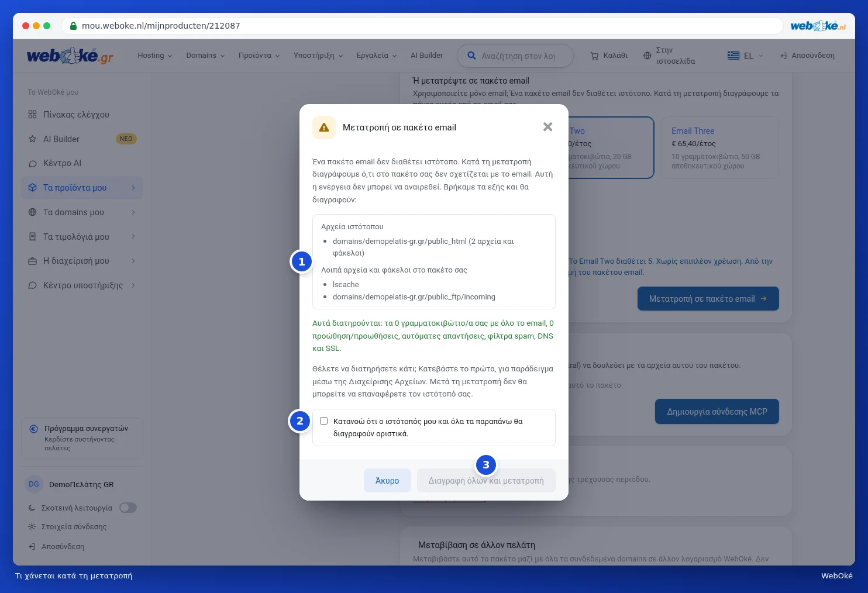Viewport: 868px width, 593px height.
Task: Expand Τα domains μου chevron
Action: 133,212
